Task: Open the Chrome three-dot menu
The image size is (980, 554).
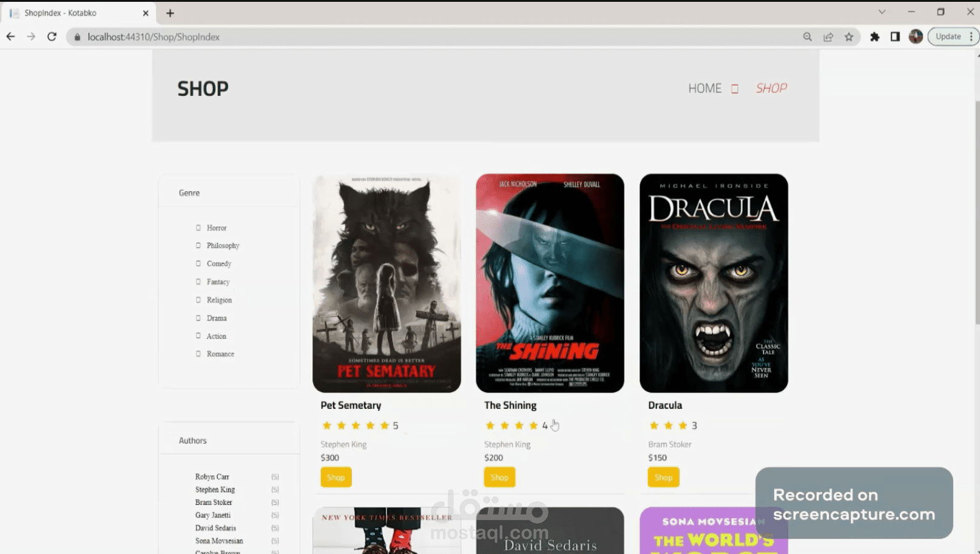Action: pyautogui.click(x=972, y=36)
